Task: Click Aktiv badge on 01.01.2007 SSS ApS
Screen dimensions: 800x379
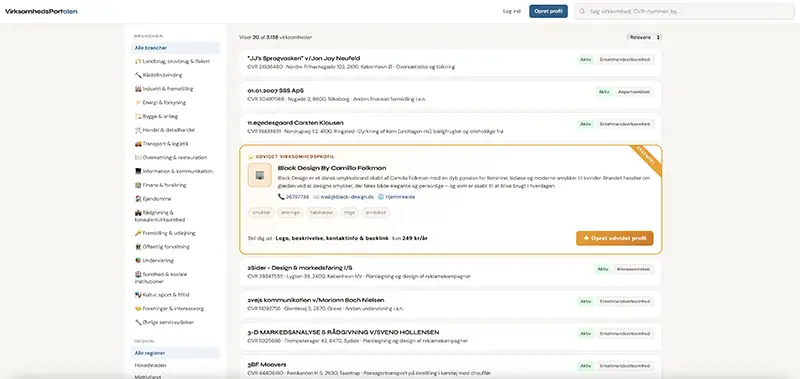Action: [x=604, y=92]
